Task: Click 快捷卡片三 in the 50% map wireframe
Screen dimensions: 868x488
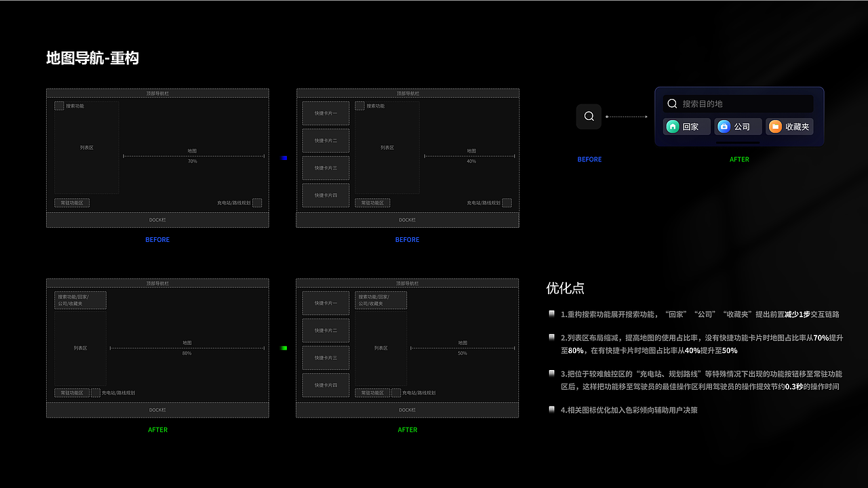Action: tap(325, 358)
